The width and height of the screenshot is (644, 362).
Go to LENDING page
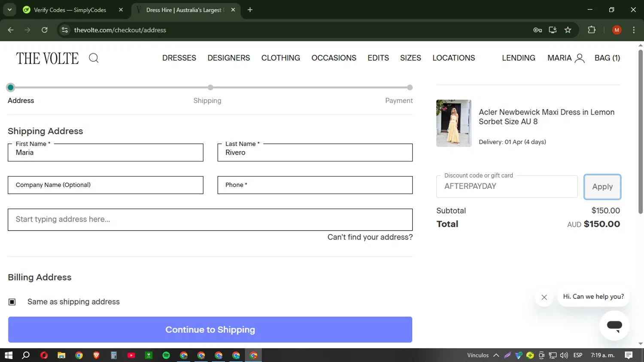tap(518, 58)
